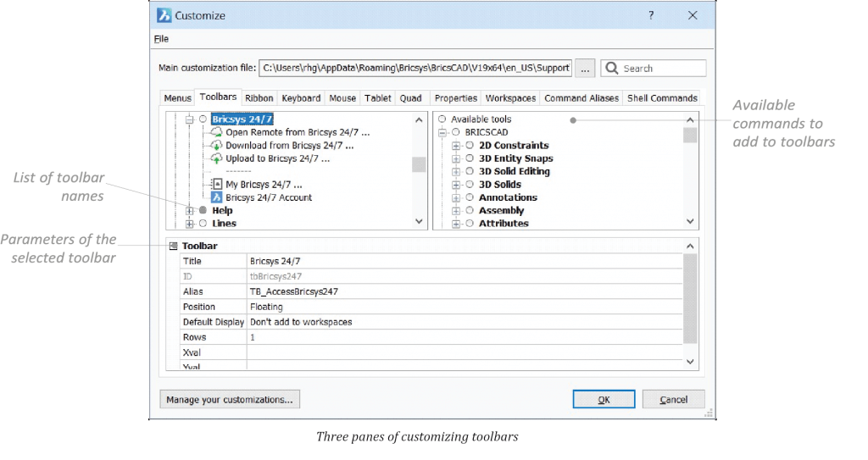Screen dimensions: 868x460
Task: Click Manage your customizations button
Action: coord(230,399)
